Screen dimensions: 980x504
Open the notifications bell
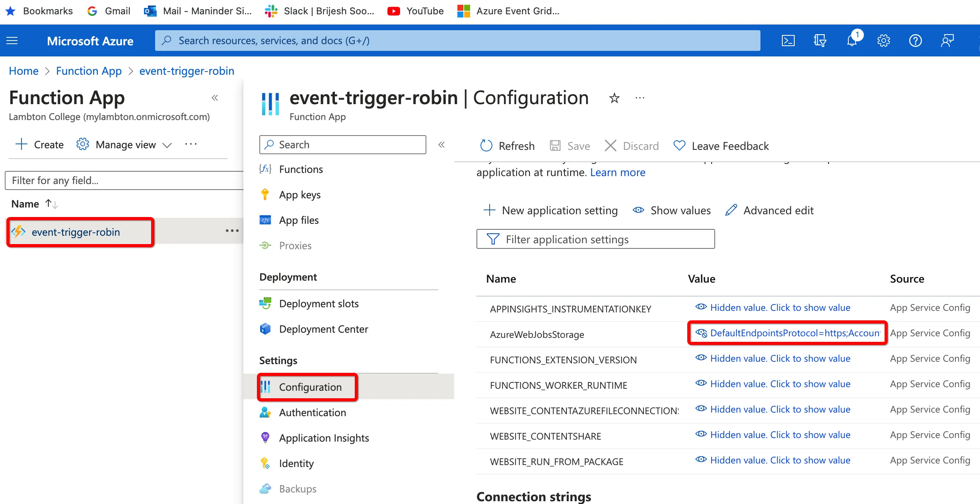click(852, 41)
